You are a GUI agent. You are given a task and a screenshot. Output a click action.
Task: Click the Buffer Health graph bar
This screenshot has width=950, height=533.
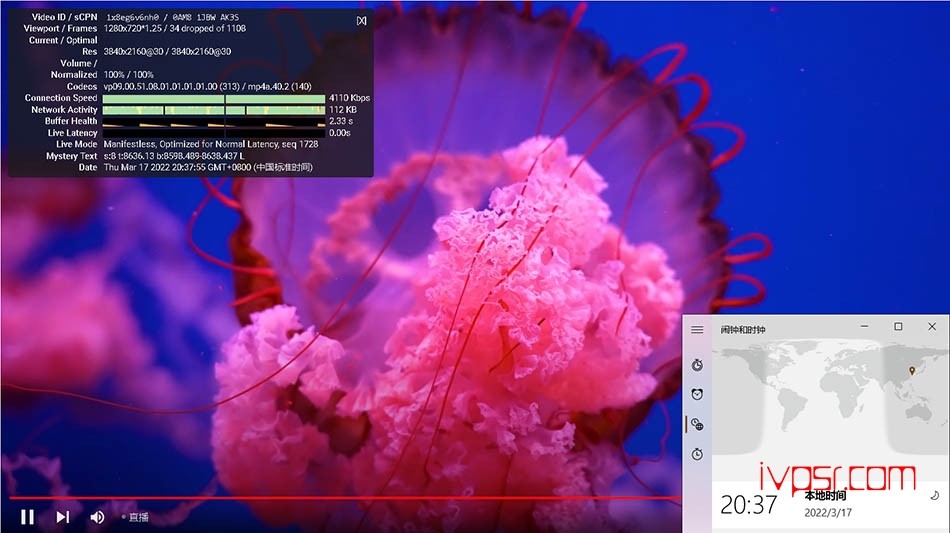pos(214,121)
